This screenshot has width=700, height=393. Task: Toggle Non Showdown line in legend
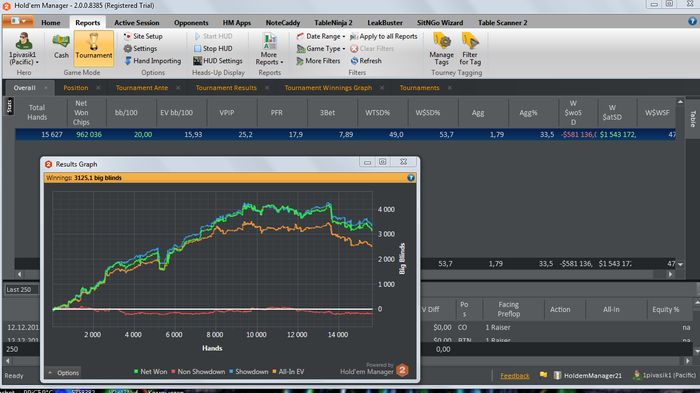[198, 372]
